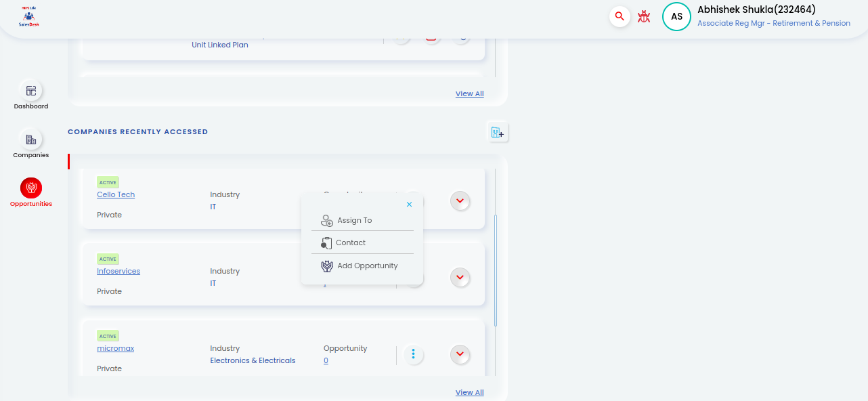Open the Infoservices company link

[118, 271]
